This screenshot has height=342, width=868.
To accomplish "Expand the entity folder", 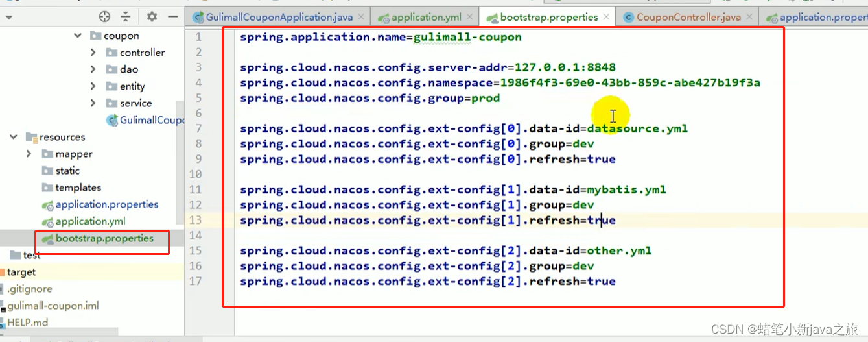I will tap(93, 86).
